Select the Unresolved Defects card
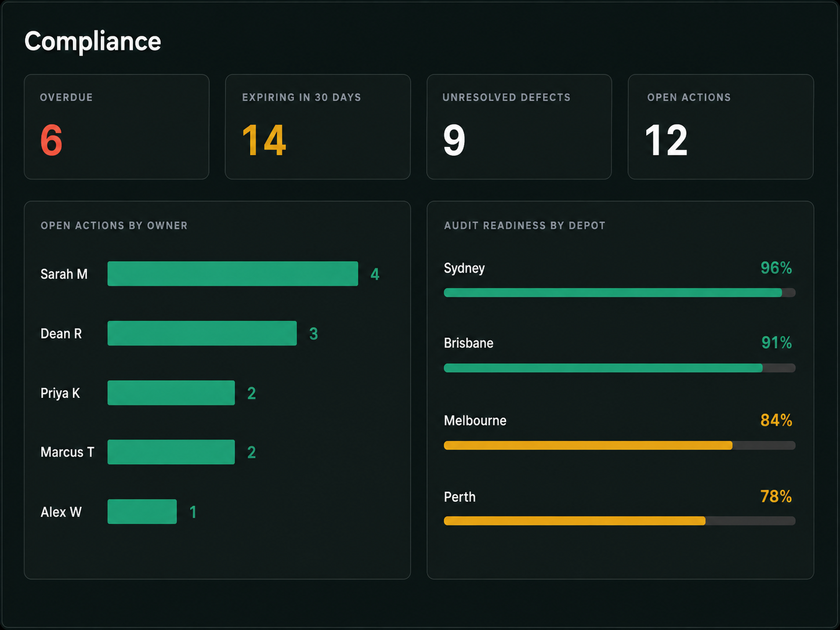Screen dimensions: 840x630 coord(519,126)
